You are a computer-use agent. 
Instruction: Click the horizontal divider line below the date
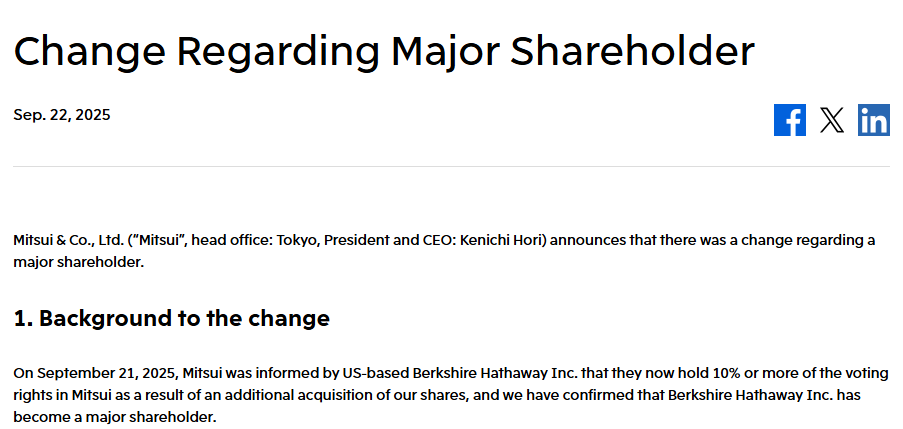(x=451, y=166)
